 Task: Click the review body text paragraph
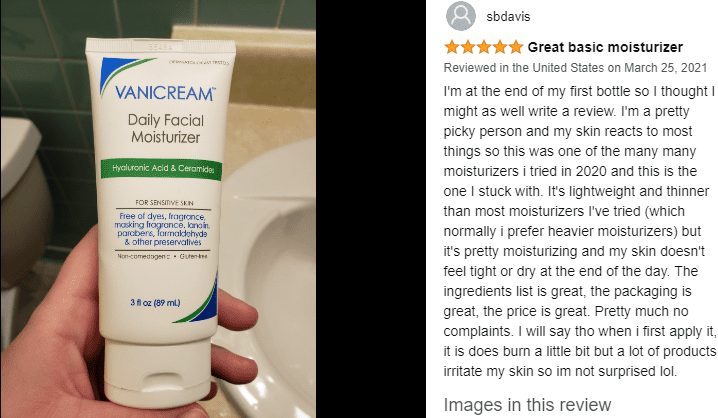tap(579, 231)
